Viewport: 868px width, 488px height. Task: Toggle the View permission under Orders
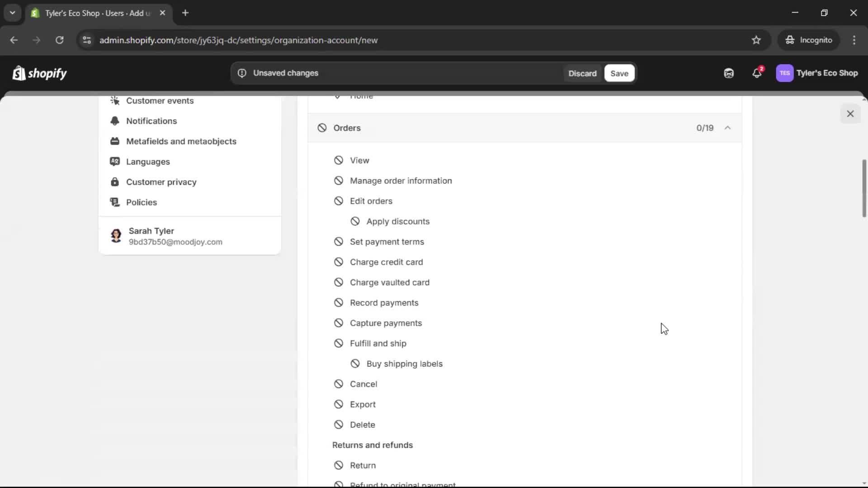click(339, 160)
